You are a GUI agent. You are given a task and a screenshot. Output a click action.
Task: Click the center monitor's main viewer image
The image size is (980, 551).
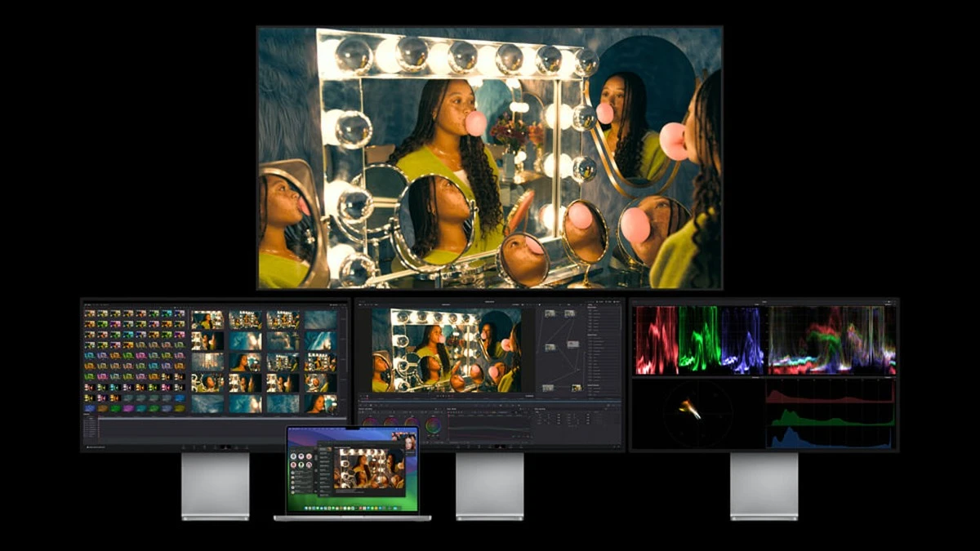point(446,349)
